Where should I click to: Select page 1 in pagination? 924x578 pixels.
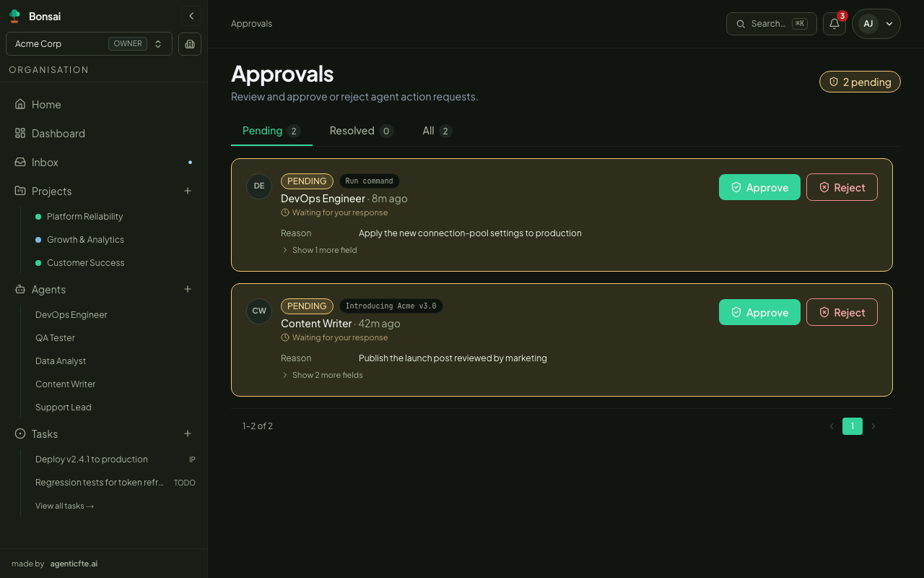tap(853, 426)
